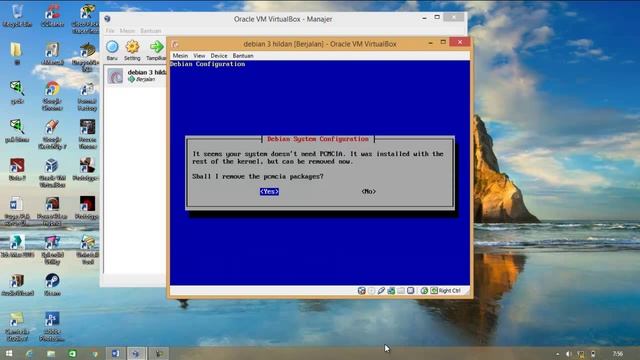Viewport: 640px width, 360px height.
Task: Open the yellow folder desktop icon
Action: pos(16,53)
